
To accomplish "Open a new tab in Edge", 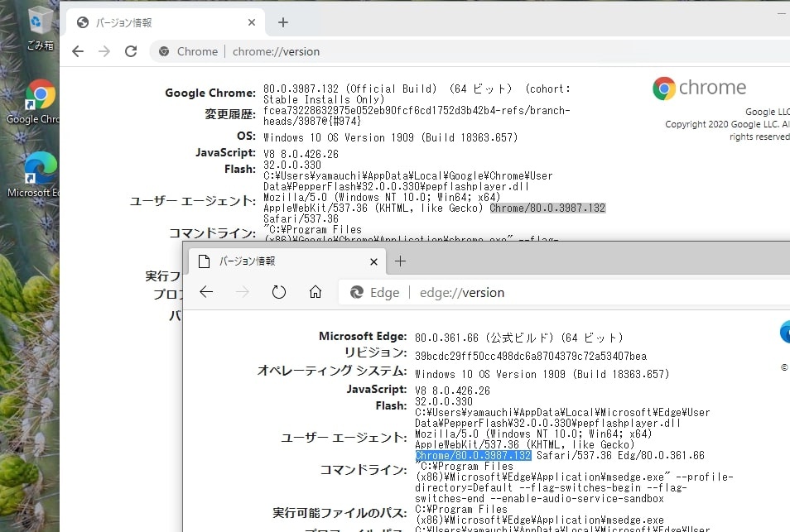I will (x=400, y=261).
